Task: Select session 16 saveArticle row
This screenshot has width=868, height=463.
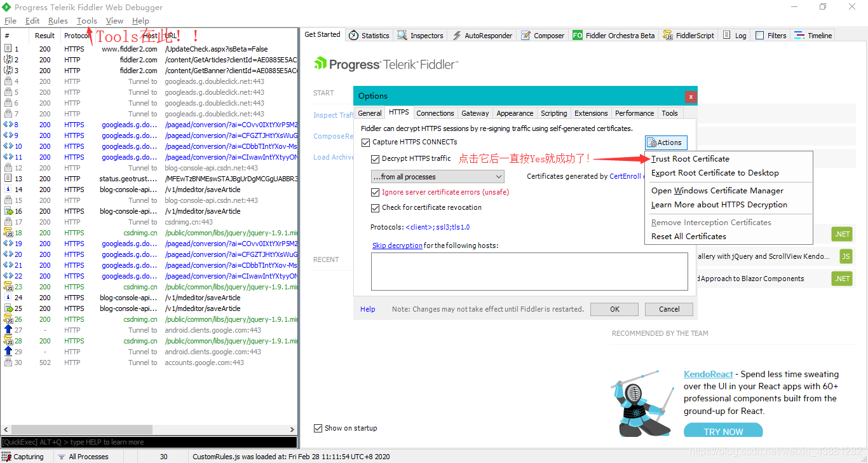Action: (x=149, y=211)
